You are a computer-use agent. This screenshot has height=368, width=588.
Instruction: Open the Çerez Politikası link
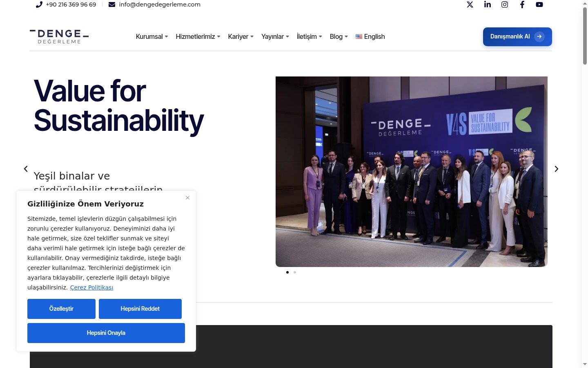coord(91,287)
